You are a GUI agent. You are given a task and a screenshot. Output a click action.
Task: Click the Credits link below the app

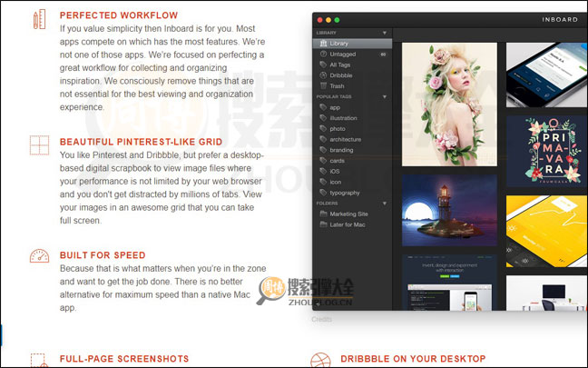point(321,320)
